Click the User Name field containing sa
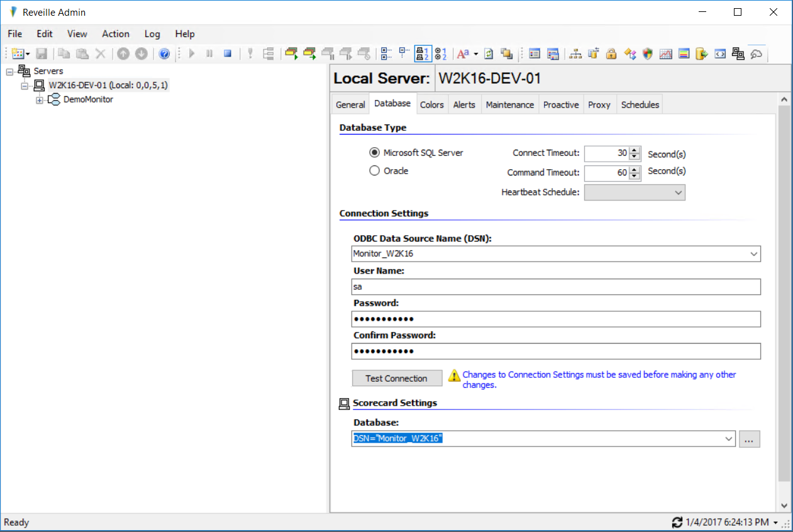793x532 pixels. tap(557, 287)
